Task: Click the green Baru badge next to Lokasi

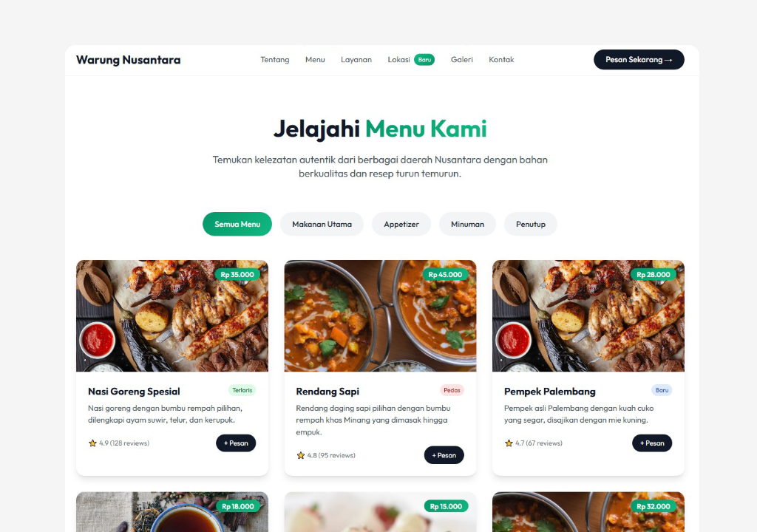Action: [424, 60]
